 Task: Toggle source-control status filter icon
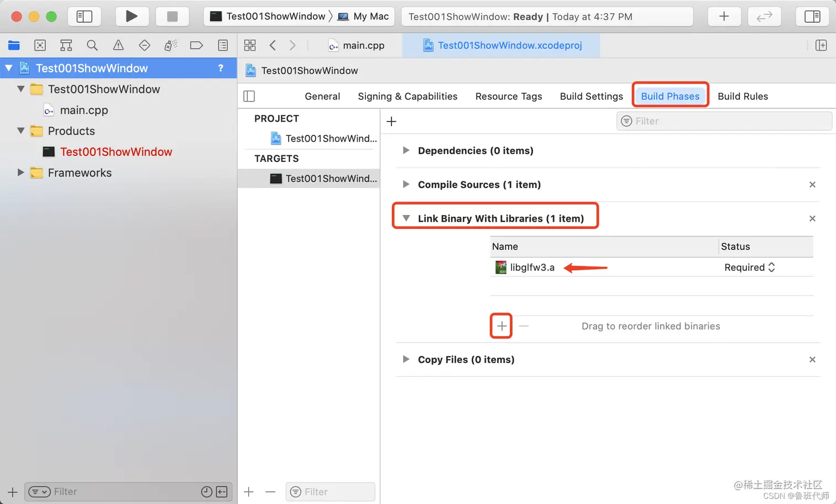222,491
